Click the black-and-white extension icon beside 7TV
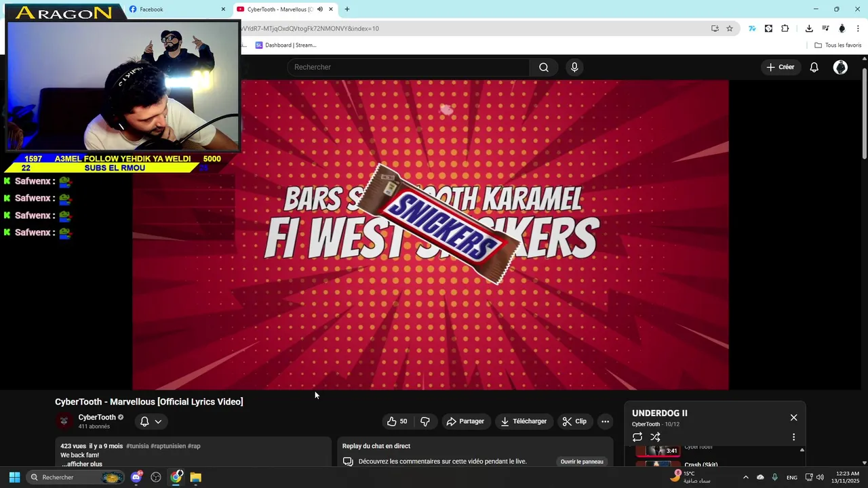The image size is (868, 488). point(768,28)
